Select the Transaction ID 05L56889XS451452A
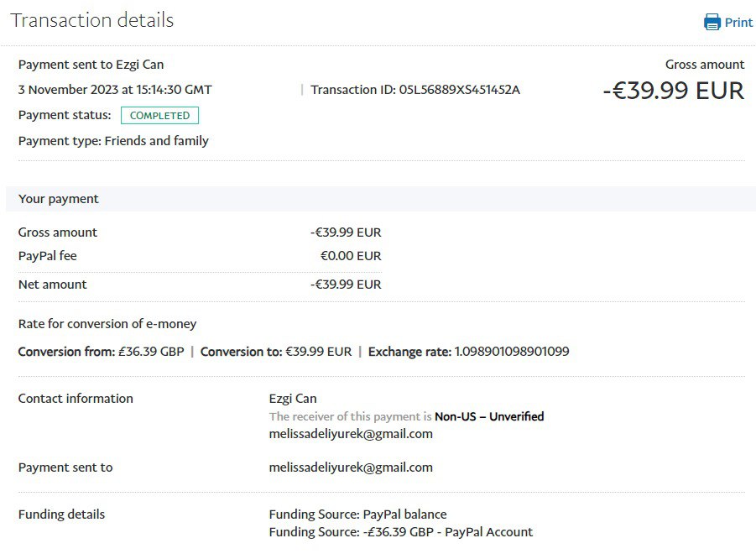756x559 pixels. pos(459,90)
